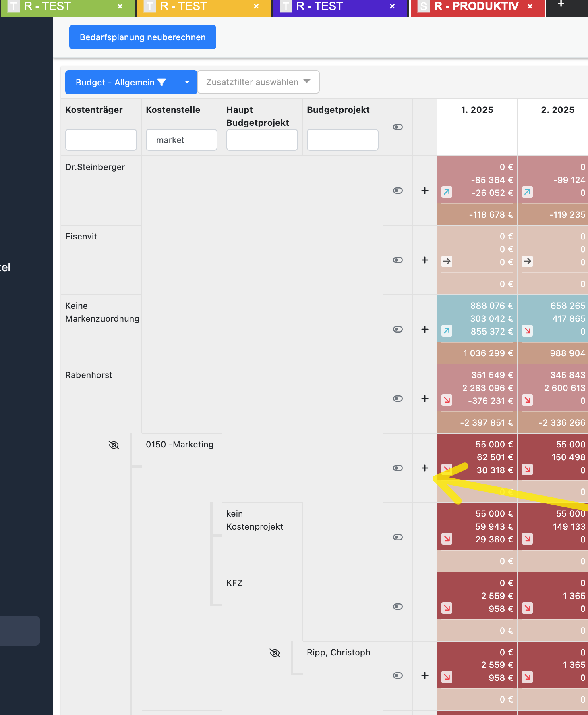Select the Budget - Allgemein filter button

point(121,82)
